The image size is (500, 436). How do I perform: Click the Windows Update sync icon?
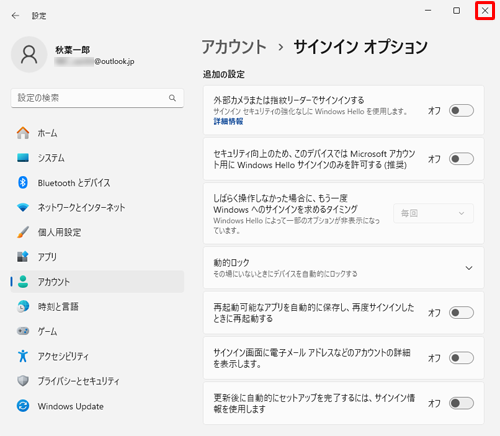coord(23,406)
